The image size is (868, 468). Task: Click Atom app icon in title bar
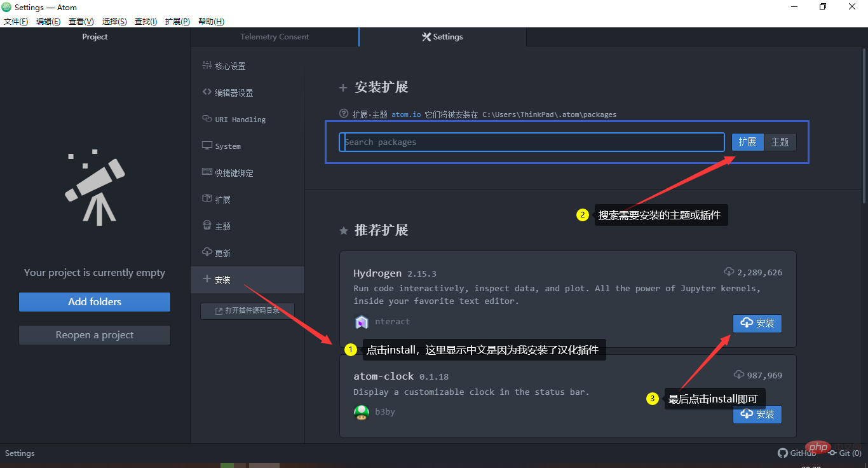[6, 7]
